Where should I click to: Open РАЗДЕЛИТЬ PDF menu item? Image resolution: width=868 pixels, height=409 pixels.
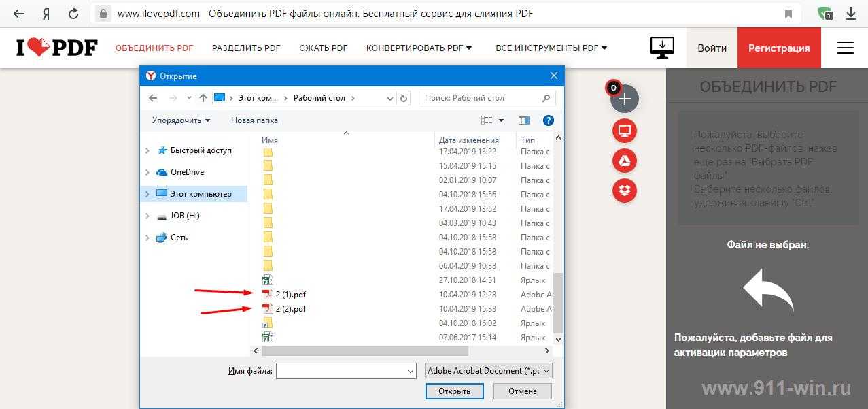tap(246, 48)
